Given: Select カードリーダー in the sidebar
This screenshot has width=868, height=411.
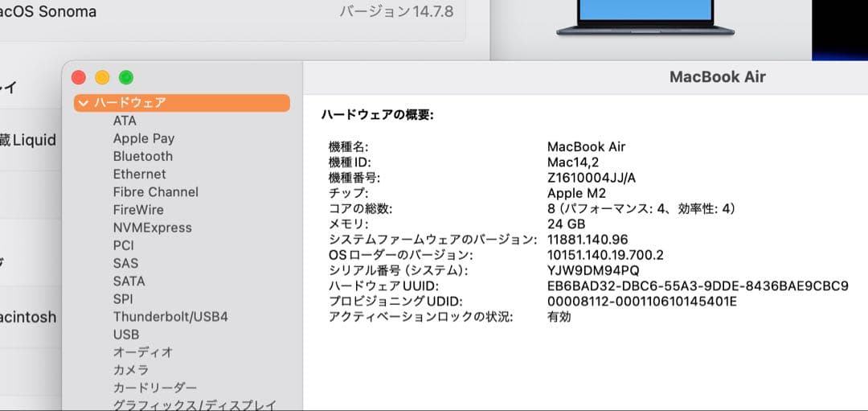Looking at the screenshot, I should tap(155, 388).
